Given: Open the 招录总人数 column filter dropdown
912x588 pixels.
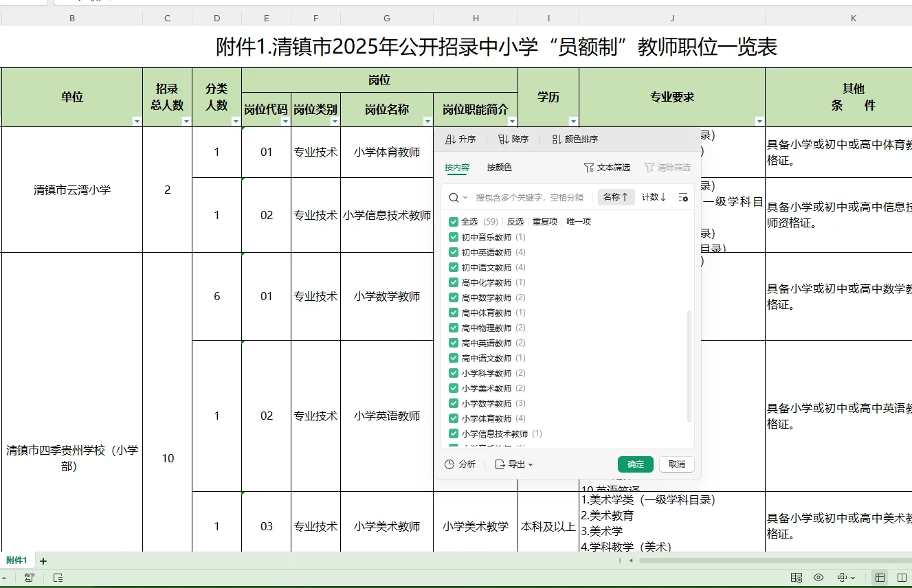Looking at the screenshot, I should point(186,121).
